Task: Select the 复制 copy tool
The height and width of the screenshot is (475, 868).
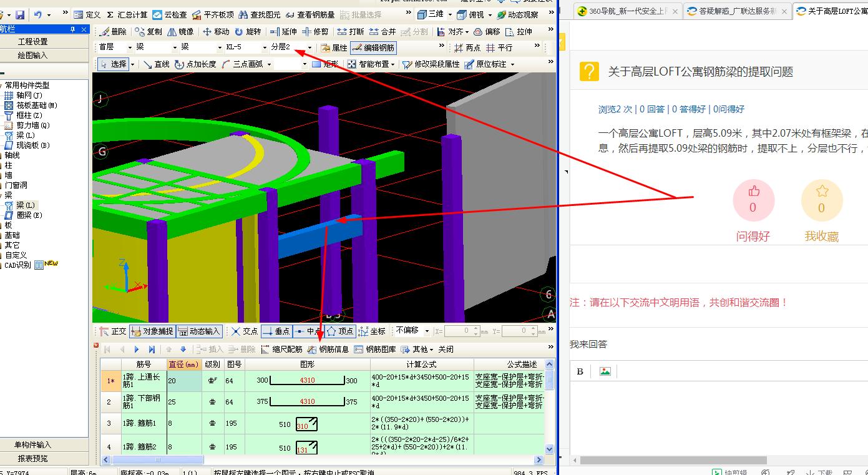Action: 149,32
